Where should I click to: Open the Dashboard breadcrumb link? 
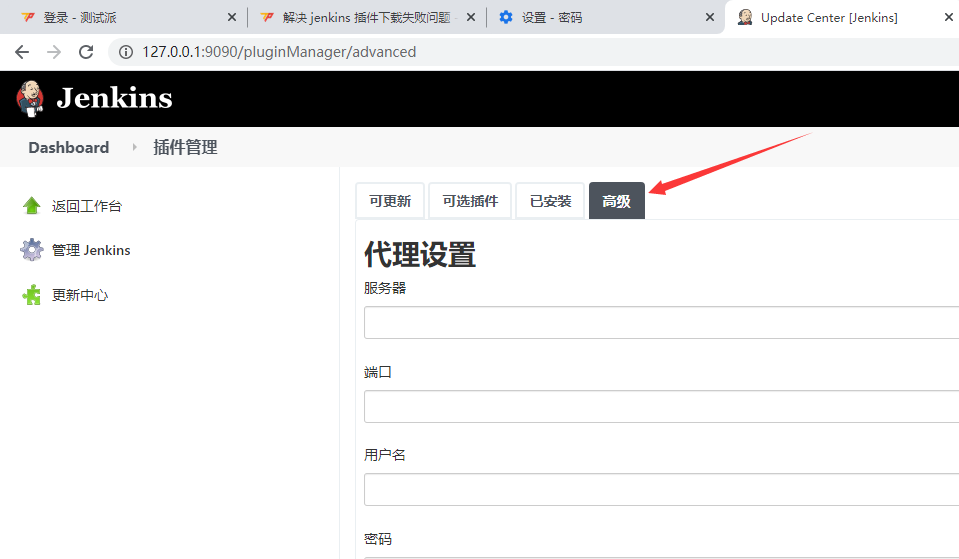click(x=68, y=148)
